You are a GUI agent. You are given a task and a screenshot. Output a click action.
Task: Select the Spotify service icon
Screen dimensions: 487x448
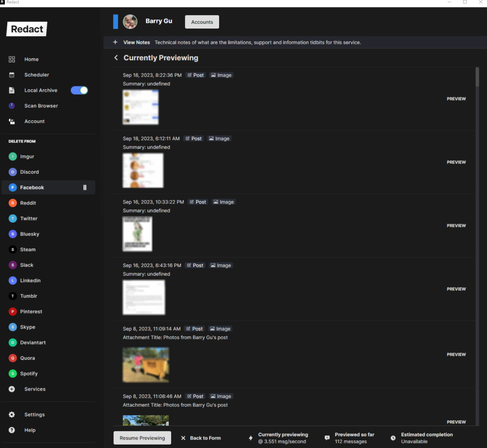tap(13, 373)
